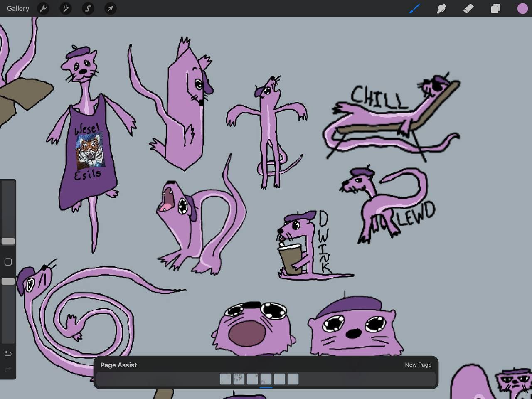
Task: Redo using the dimmed sidebar arrow
Action: (x=8, y=369)
